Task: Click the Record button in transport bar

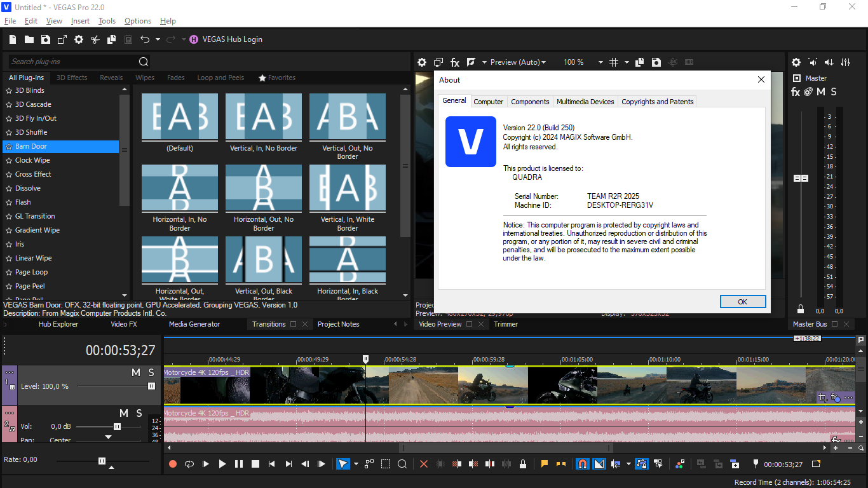Action: pyautogui.click(x=173, y=464)
